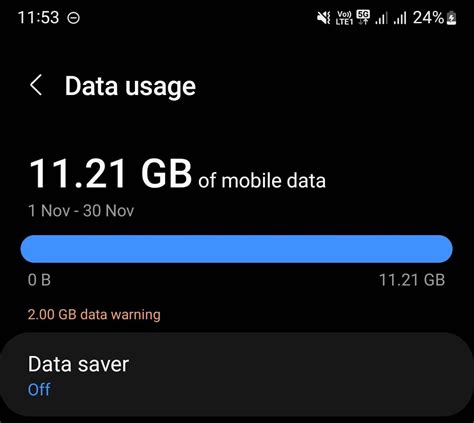
Task: Tap the 24% battery percentage text
Action: click(x=428, y=17)
